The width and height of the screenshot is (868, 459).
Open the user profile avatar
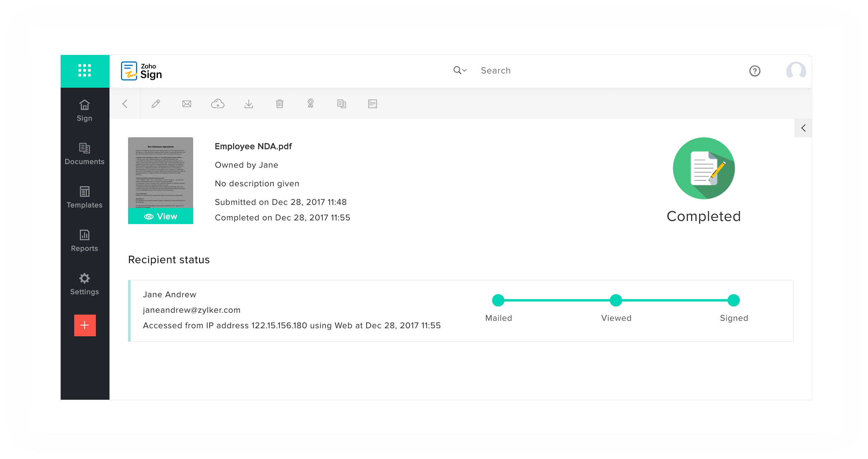[796, 71]
